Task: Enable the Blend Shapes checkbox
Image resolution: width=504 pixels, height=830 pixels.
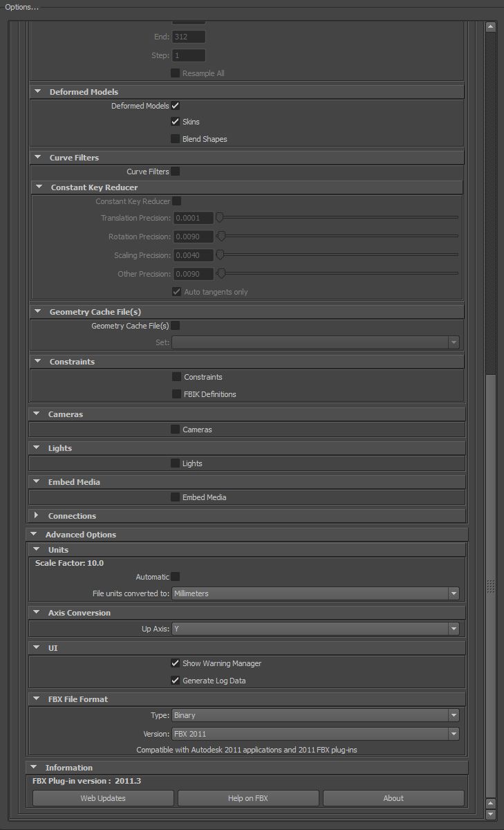Action: (176, 138)
